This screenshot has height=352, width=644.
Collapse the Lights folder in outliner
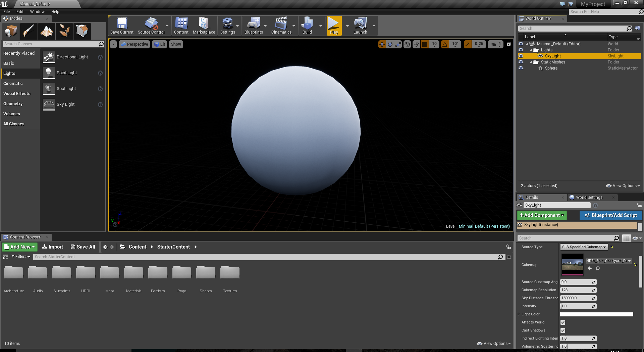pyautogui.click(x=531, y=50)
